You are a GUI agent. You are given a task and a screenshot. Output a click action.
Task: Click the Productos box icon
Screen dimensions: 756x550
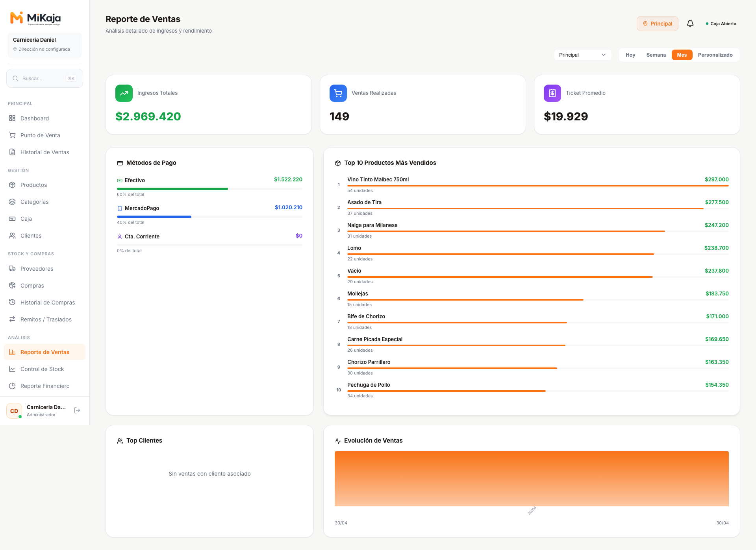click(x=12, y=185)
